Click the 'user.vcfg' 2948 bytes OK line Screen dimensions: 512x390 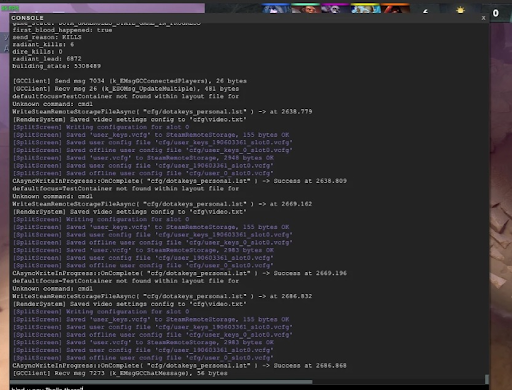click(x=143, y=158)
